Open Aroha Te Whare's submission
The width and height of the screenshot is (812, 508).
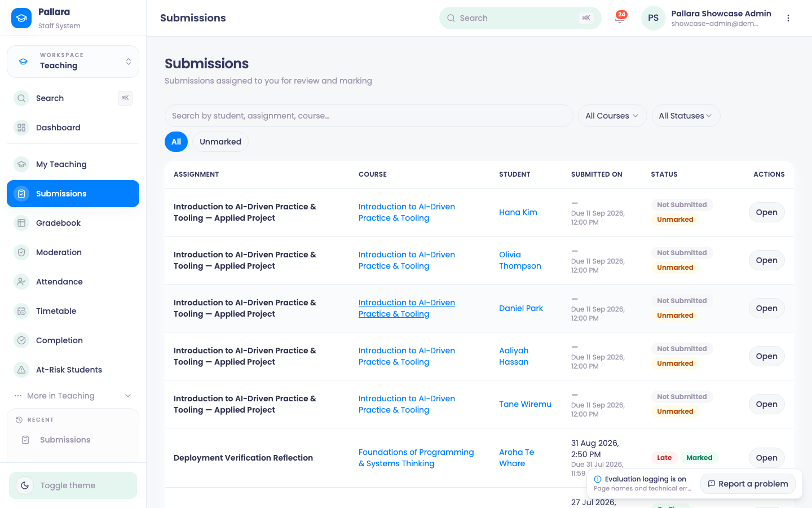coord(766,458)
